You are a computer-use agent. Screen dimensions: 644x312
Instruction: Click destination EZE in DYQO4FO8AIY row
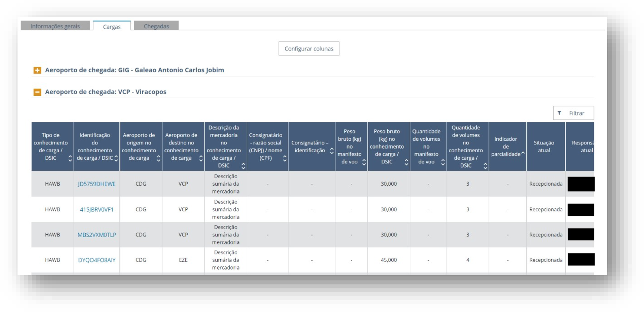click(183, 260)
